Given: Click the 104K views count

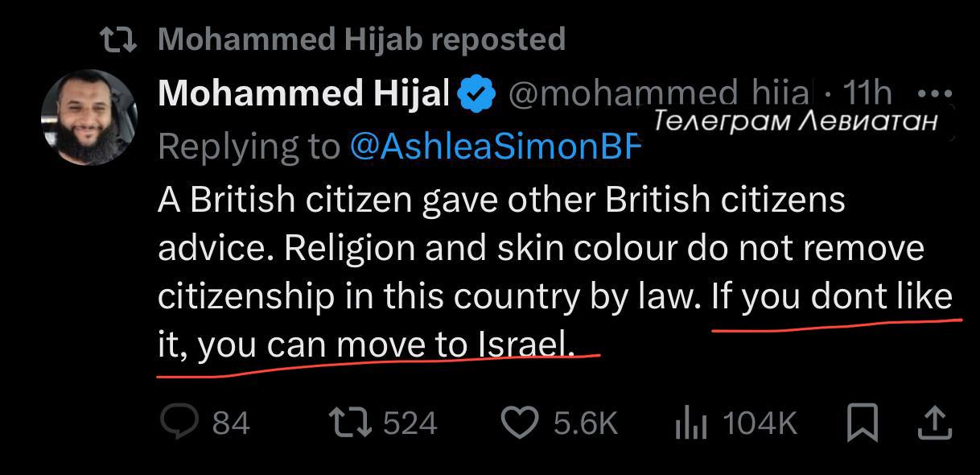Looking at the screenshot, I should coord(760,423).
